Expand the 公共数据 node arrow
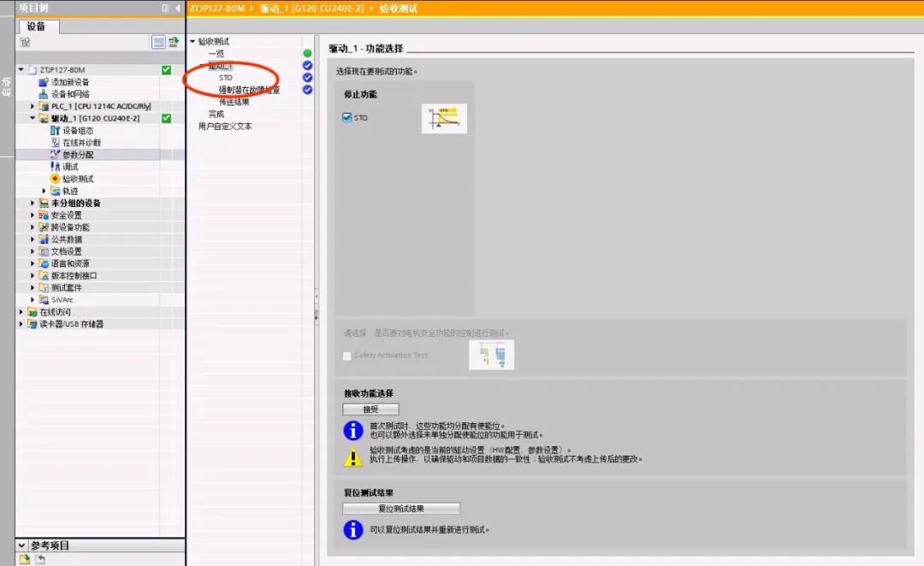The image size is (924, 566). (x=33, y=239)
